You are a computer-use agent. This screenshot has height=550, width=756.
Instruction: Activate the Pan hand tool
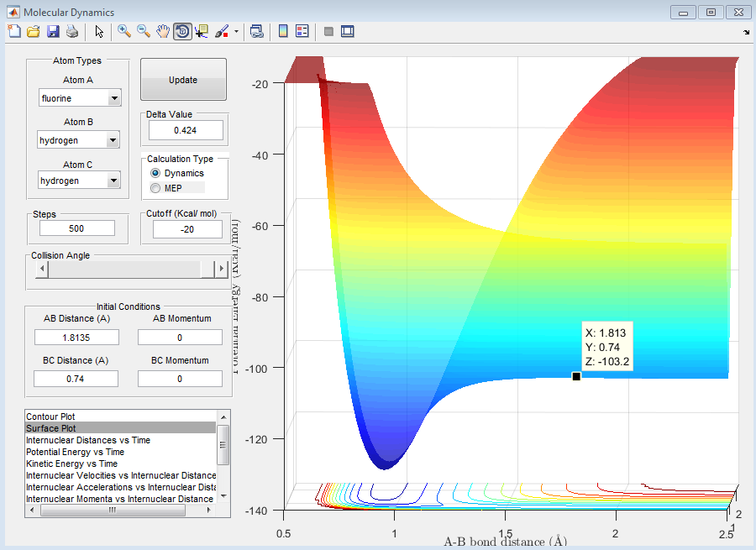162,31
